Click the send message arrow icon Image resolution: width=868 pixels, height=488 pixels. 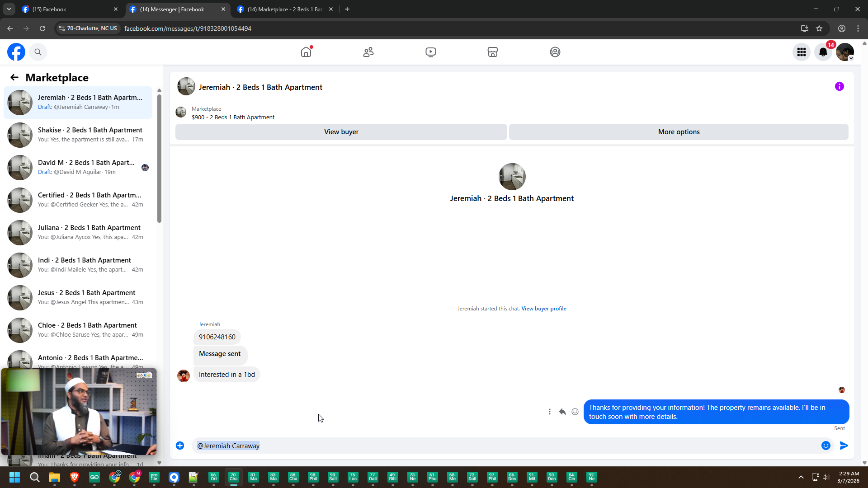pos(844,446)
